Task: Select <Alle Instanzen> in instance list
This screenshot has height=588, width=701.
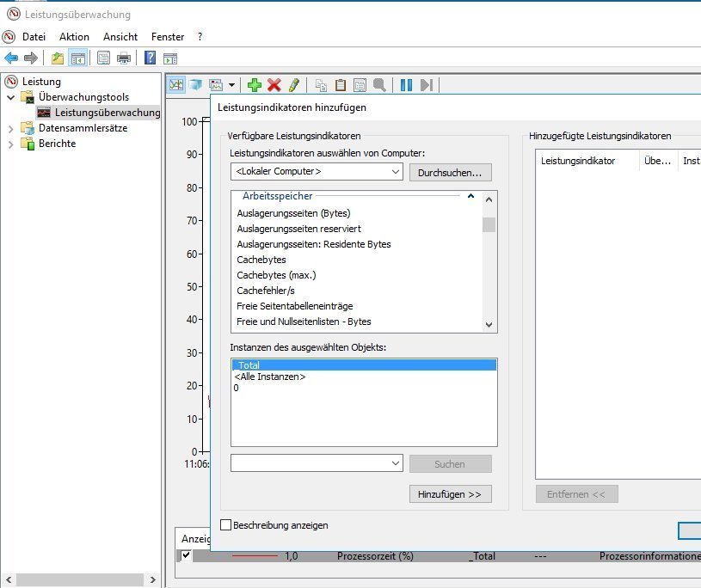Action: 269,377
